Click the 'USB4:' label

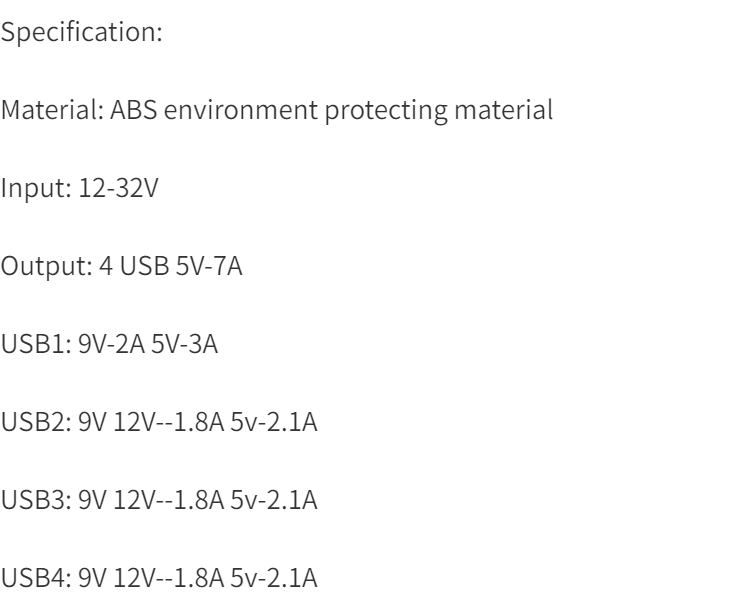36,578
